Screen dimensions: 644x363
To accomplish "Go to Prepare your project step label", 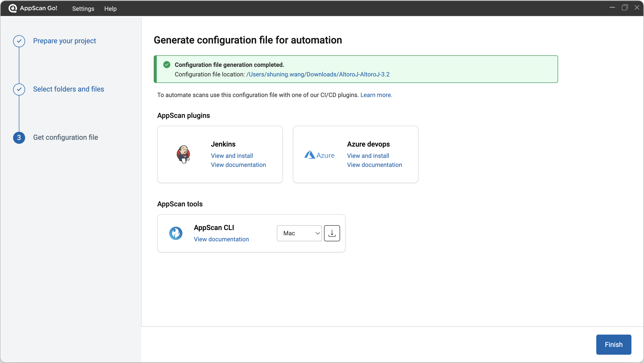I will click(x=64, y=41).
